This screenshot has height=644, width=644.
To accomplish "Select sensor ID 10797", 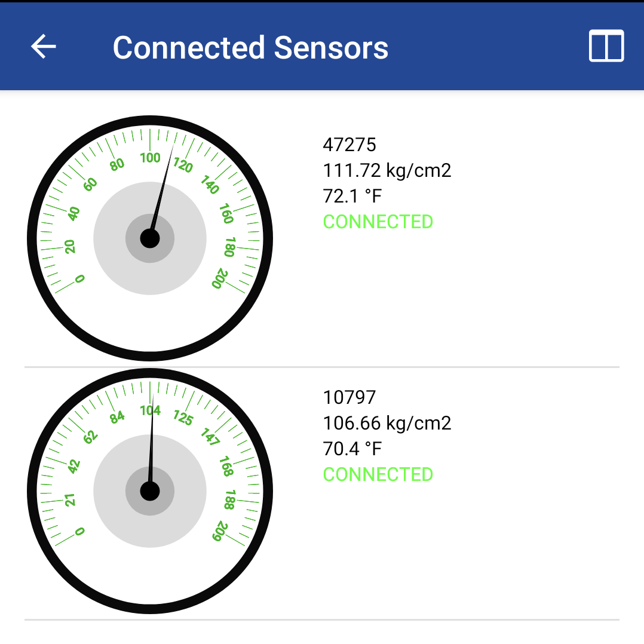I will click(x=349, y=397).
